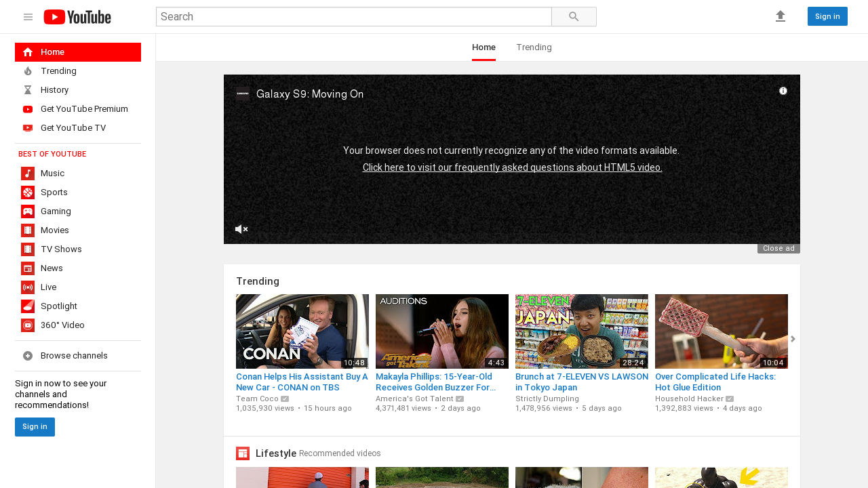868x488 pixels.
Task: Open the 360° Video channel
Action: click(x=78, y=325)
